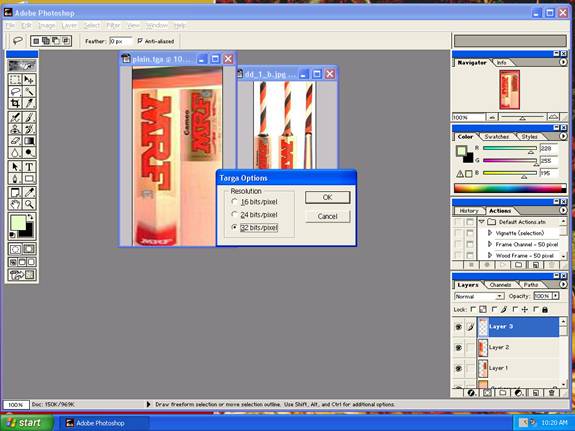Open the Actions panel flyout menu arrow
The image size is (575, 431).
(x=563, y=211)
